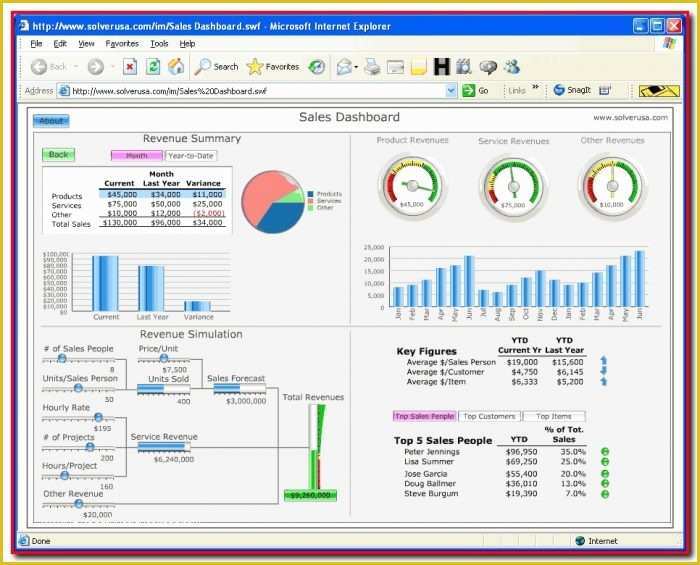This screenshot has width=700, height=565.
Task: Open the Tools menu
Action: 159,44
